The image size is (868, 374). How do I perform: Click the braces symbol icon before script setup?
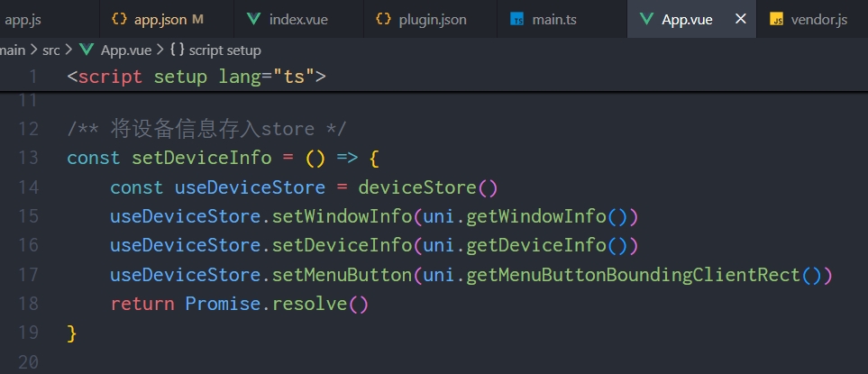tap(176, 50)
